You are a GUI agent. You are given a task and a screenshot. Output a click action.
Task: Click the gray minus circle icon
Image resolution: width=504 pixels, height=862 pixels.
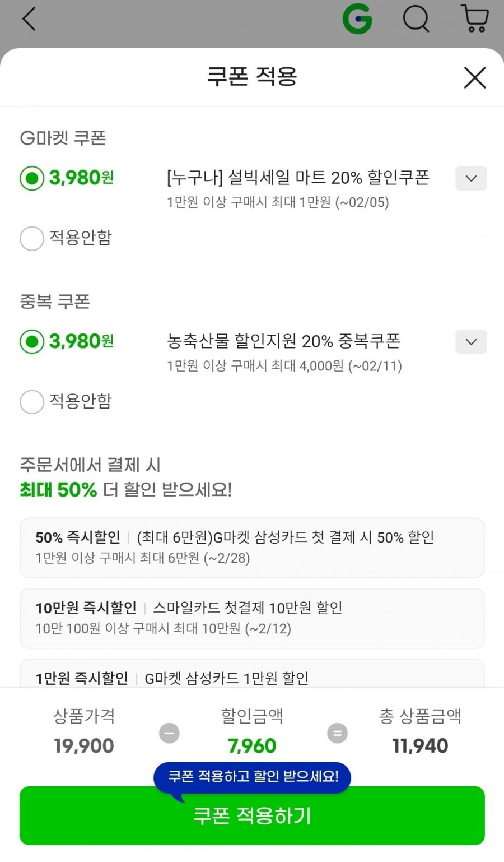(169, 733)
